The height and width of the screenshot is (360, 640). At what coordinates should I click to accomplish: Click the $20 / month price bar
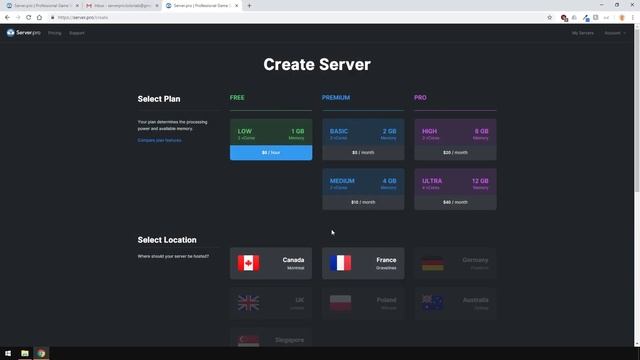[456, 153]
